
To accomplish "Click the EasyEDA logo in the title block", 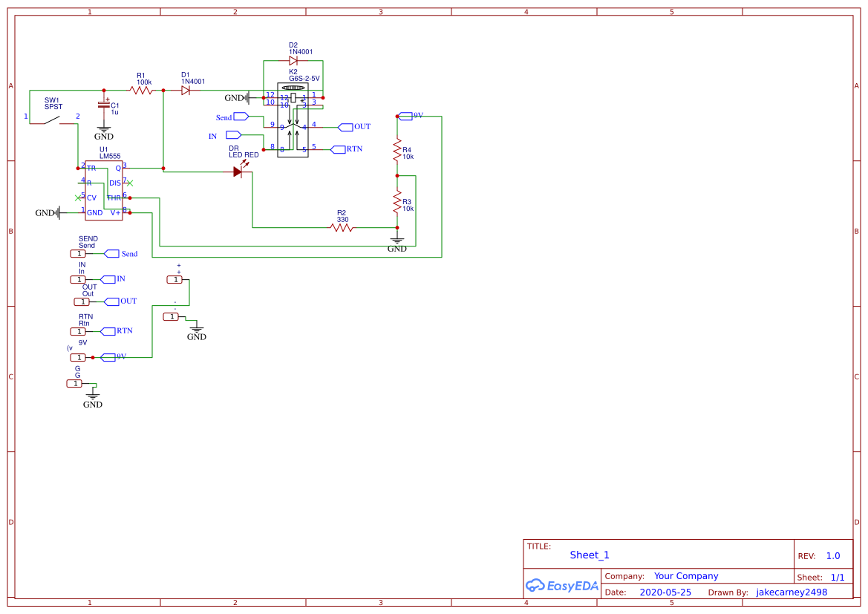I will pos(561,585).
